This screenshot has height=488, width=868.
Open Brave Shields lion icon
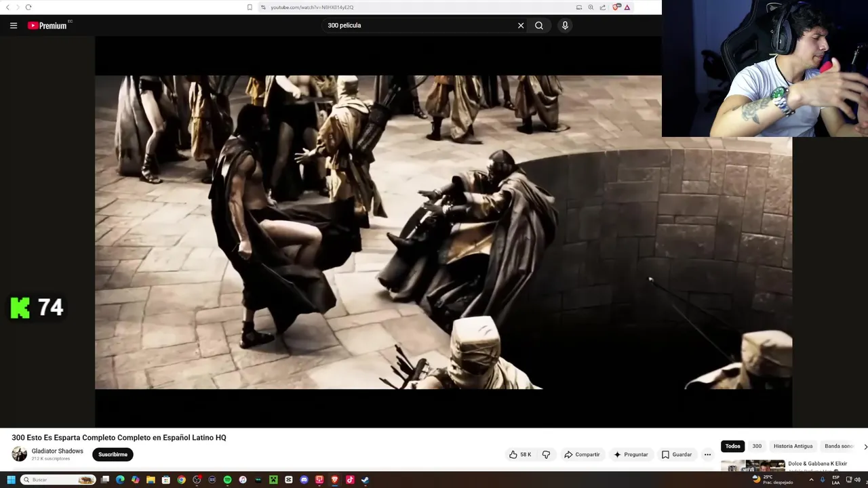click(x=616, y=7)
